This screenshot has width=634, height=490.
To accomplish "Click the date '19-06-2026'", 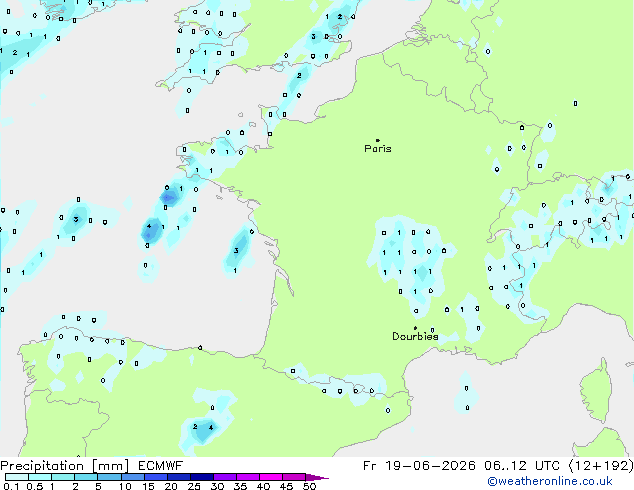I will [x=430, y=466].
